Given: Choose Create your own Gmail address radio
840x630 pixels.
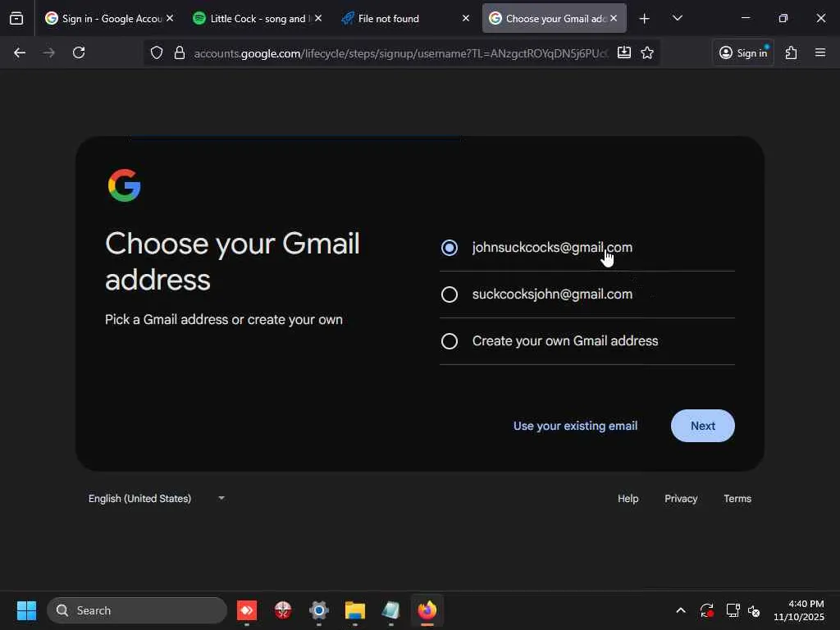Looking at the screenshot, I should coord(450,341).
